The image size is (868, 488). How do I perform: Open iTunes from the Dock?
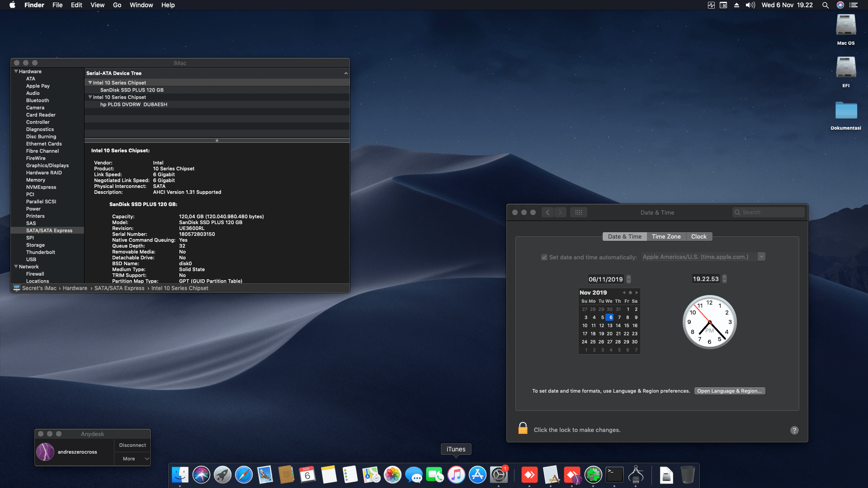(x=456, y=474)
